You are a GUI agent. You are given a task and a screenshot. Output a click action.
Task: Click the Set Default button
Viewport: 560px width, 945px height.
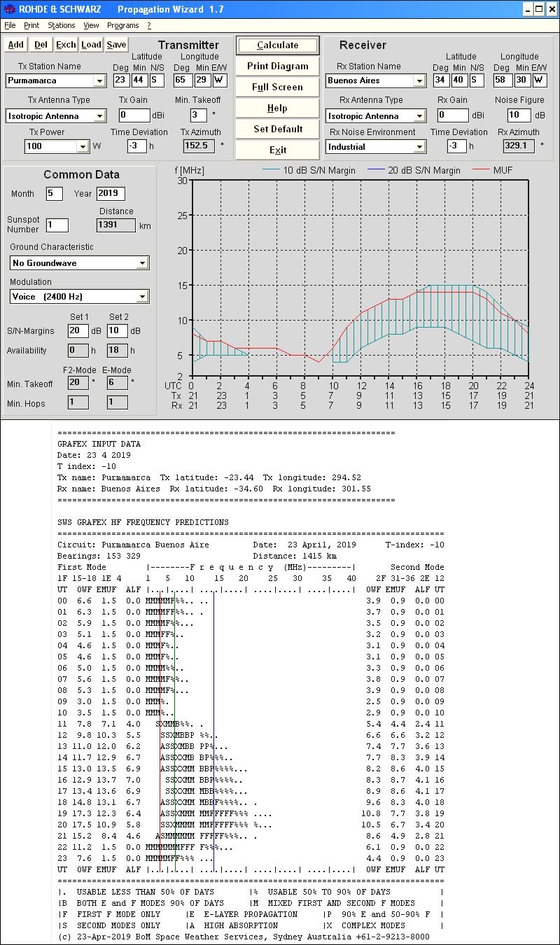click(x=277, y=129)
